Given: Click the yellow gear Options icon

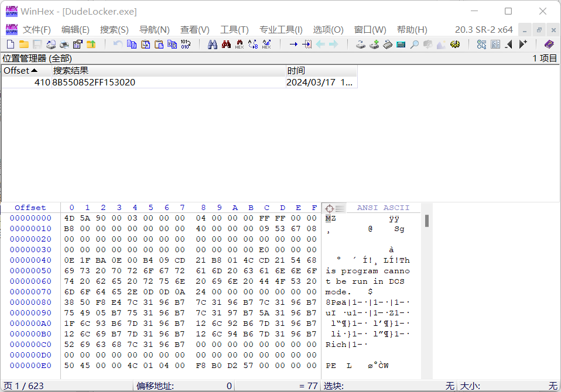Looking at the screenshot, I should (x=455, y=44).
